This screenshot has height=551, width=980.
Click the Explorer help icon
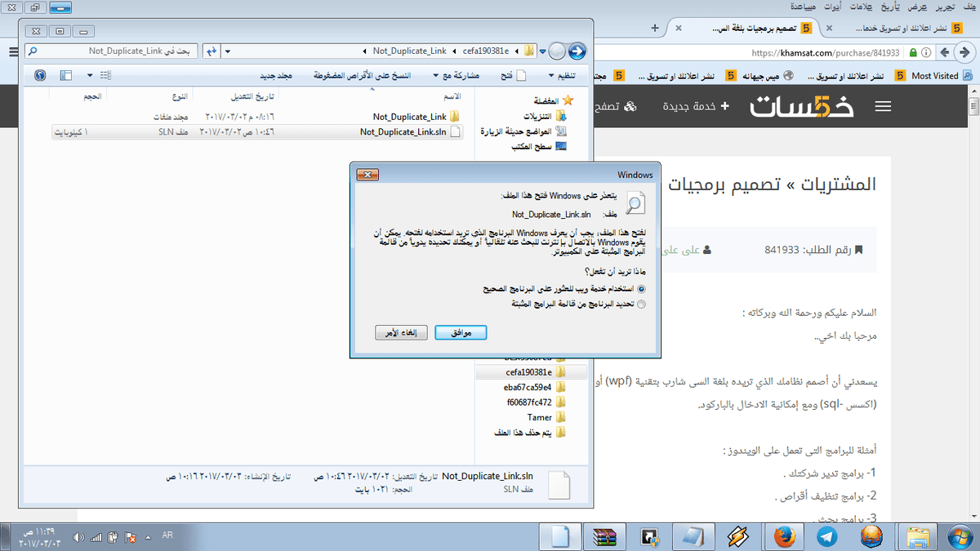coord(40,75)
